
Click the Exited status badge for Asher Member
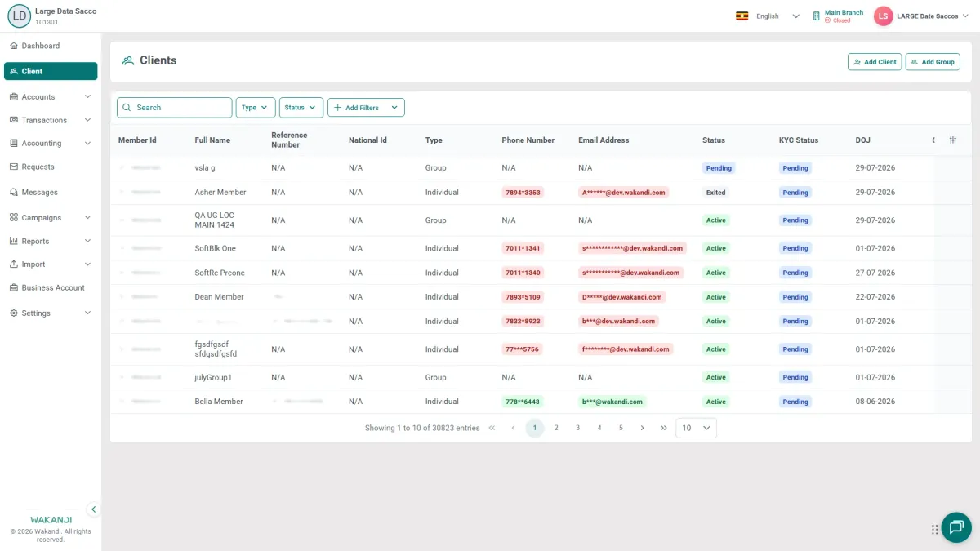point(716,193)
